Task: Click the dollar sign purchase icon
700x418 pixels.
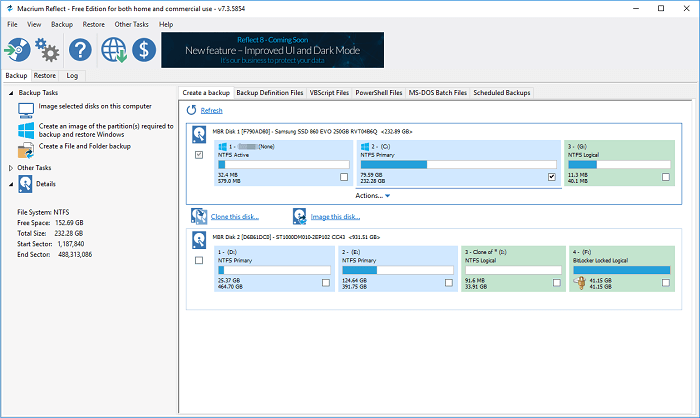Action: (x=144, y=50)
